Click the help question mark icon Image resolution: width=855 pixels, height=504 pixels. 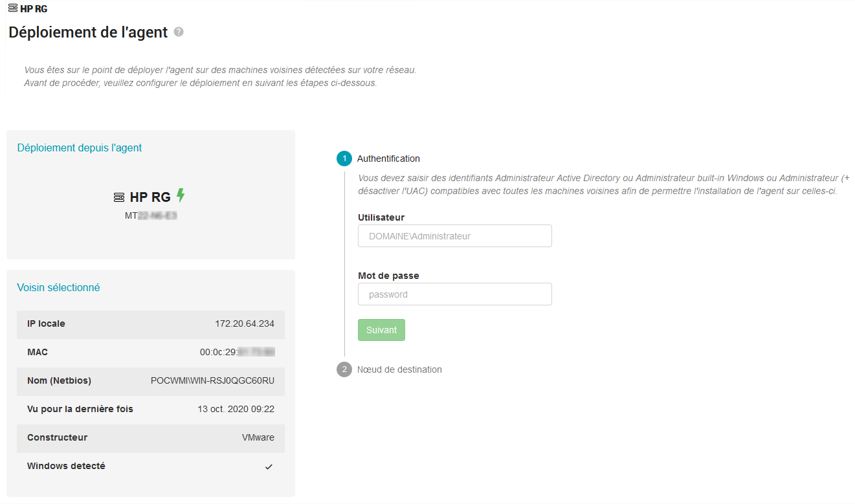(x=179, y=32)
